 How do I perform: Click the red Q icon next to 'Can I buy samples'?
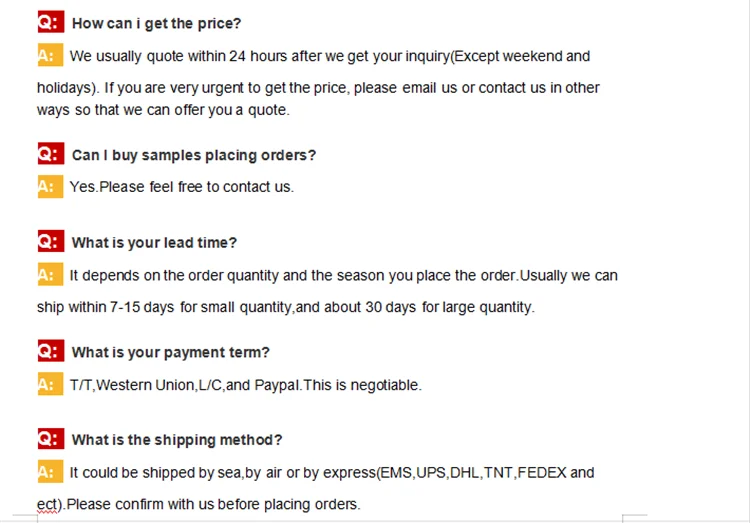coord(50,154)
